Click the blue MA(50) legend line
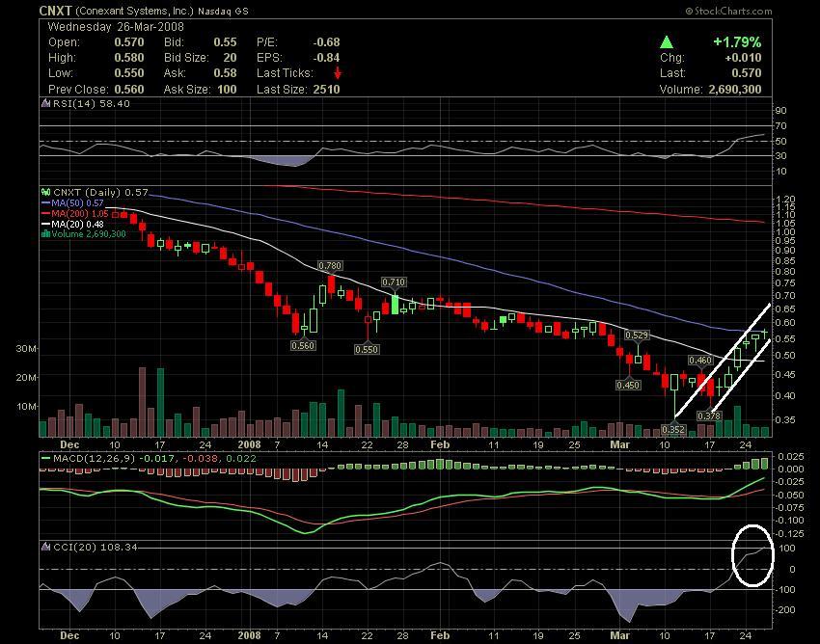 tap(46, 202)
